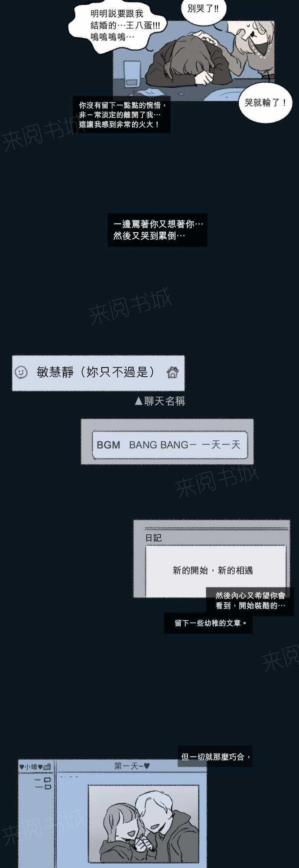Open the diary entry 新的開始,新的相遇
Screen dimensions: 299x868
coord(213,570)
